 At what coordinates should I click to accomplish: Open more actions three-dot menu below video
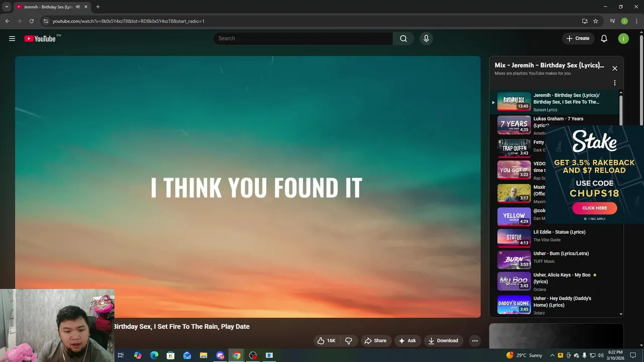(x=474, y=341)
